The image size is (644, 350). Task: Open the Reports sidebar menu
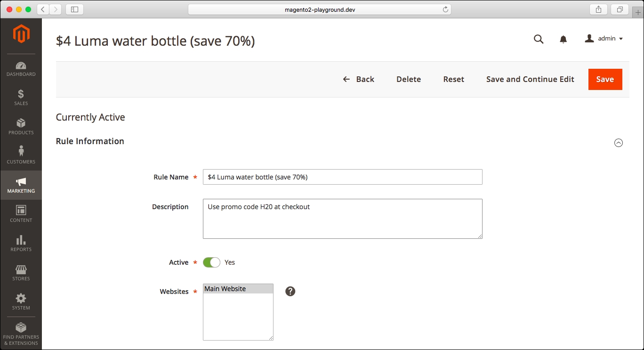[x=21, y=244]
